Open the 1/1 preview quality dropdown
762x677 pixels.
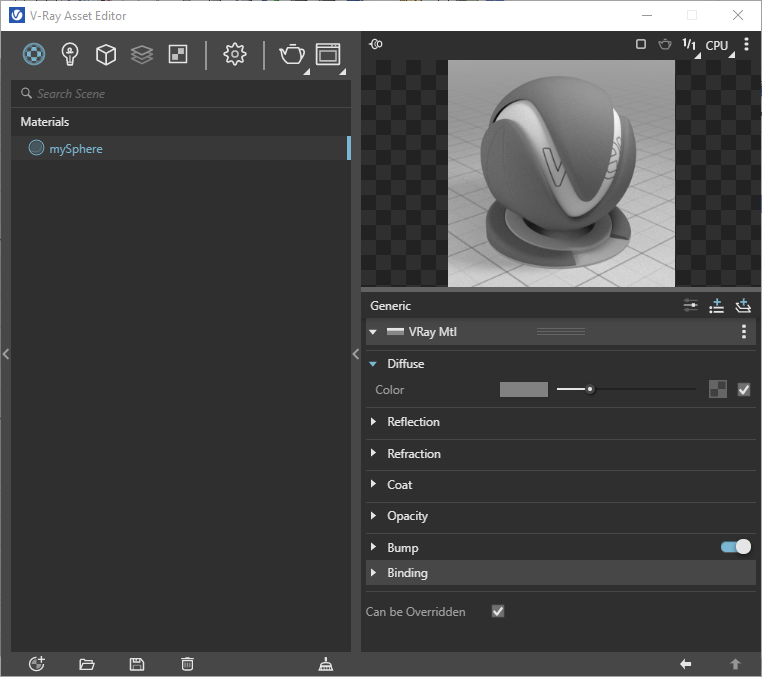(x=691, y=46)
